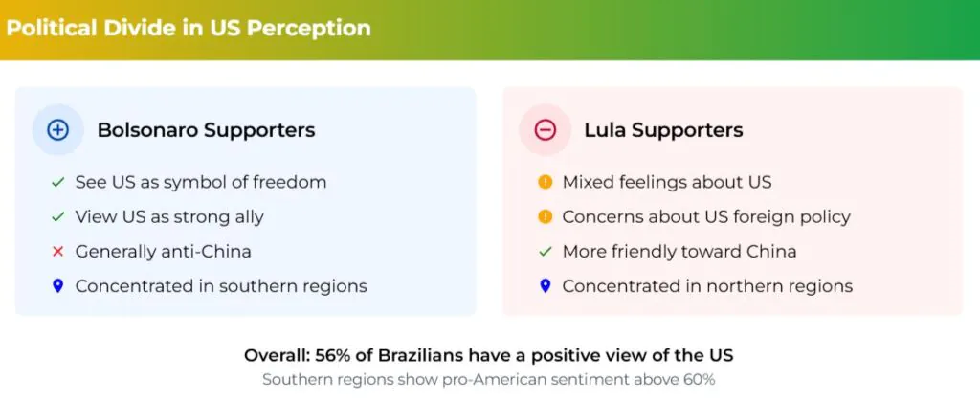Click the checkmark next to strong ally
980x404 pixels.
[x=57, y=216]
